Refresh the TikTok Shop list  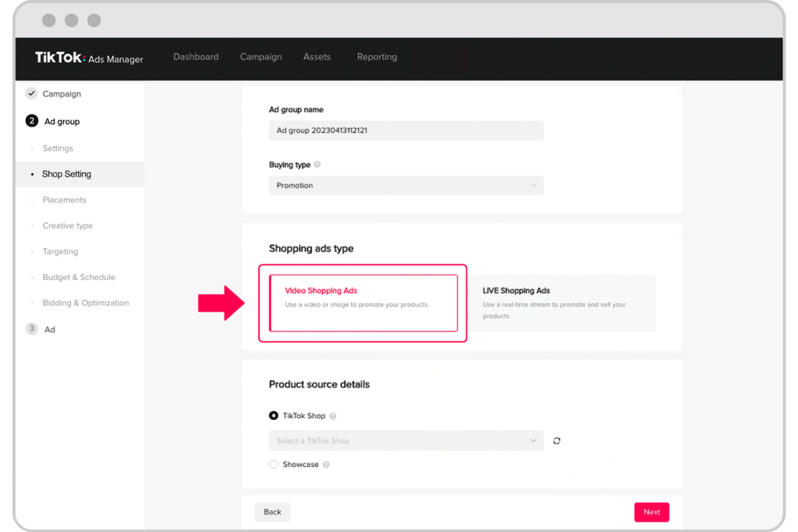[x=556, y=441]
